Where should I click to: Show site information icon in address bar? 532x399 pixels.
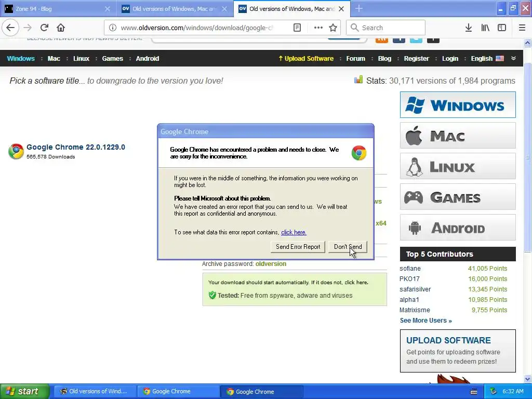(x=113, y=28)
